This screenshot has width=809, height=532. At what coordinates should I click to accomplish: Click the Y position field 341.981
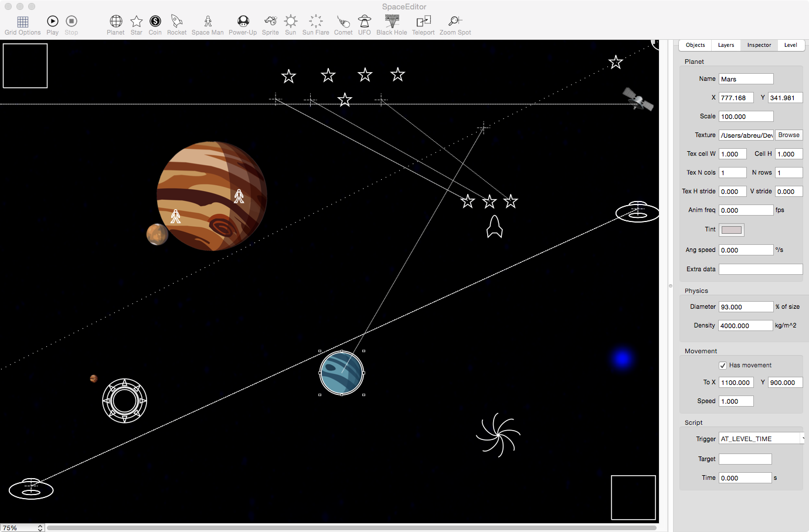[x=786, y=98]
